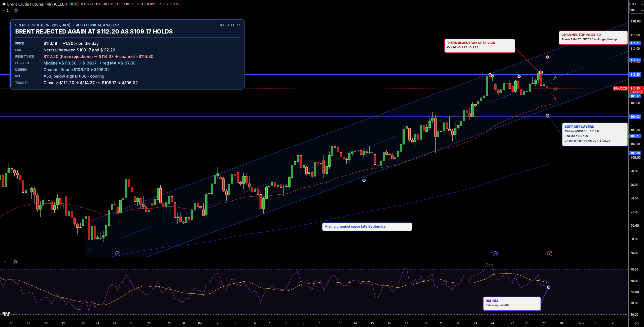Select the 112.20 resistance price label
The width and height of the screenshot is (644, 327).
(635, 75)
